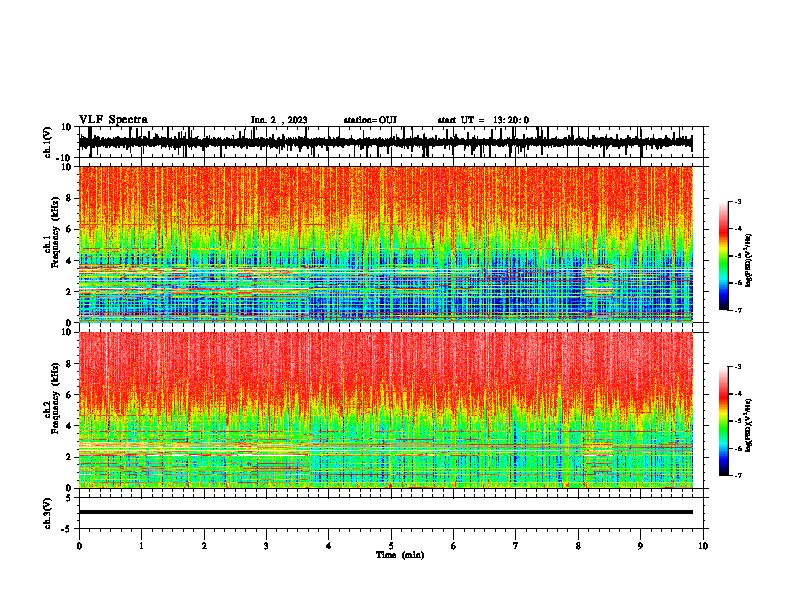Screen dimensions: 792x612
Task: Click the "8" kHz tick on ch.1 spectrogram
Action: click(69, 198)
